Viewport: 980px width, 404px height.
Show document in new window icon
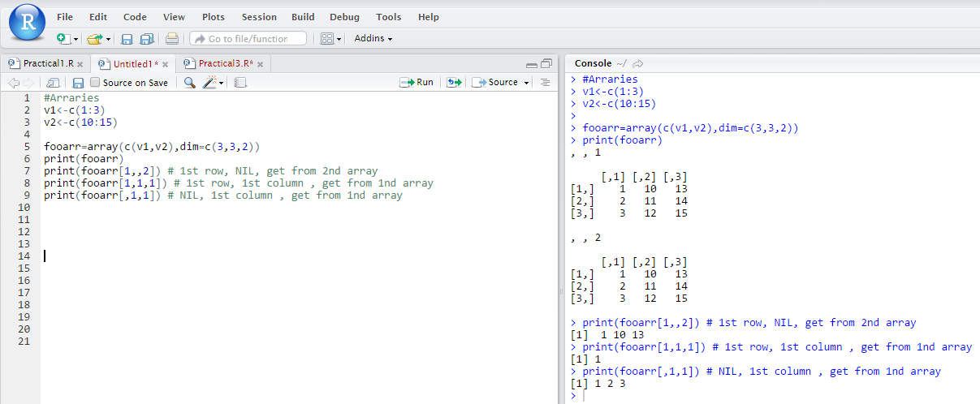coord(53,82)
